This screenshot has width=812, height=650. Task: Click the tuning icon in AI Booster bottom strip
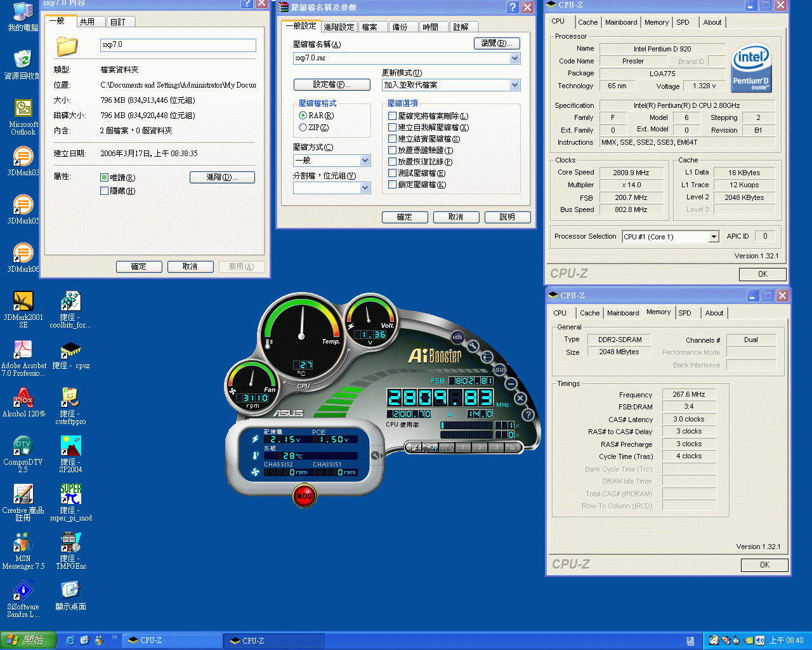pyautogui.click(x=430, y=448)
